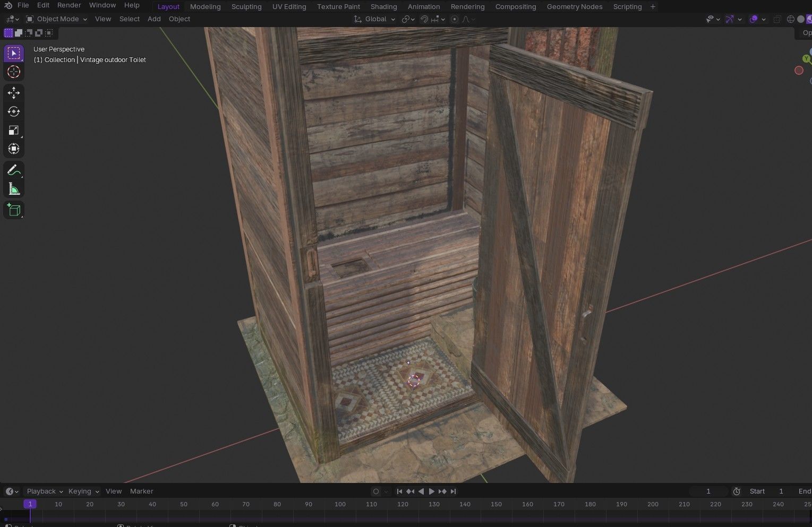Activate the 3D Cursor tool
812x527 pixels.
click(14, 72)
